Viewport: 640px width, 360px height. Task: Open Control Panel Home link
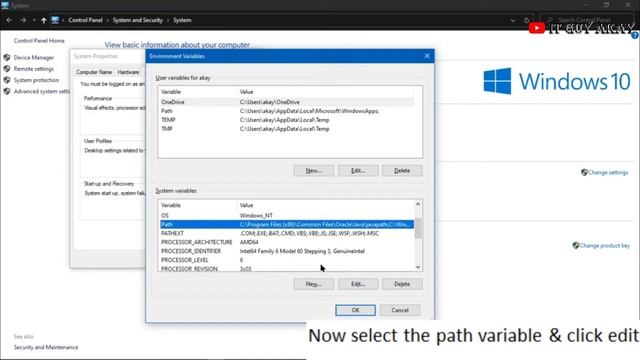click(39, 41)
